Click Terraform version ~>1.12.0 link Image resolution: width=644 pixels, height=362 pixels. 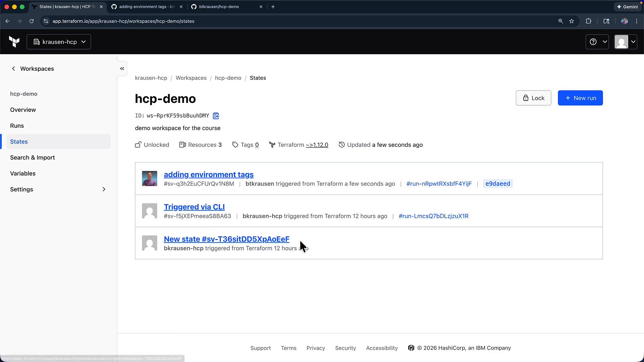pos(317,145)
